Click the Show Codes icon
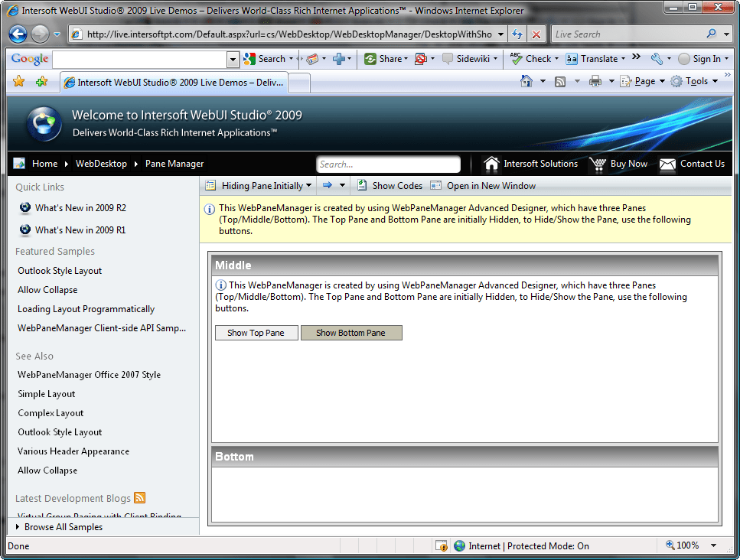 coord(362,185)
